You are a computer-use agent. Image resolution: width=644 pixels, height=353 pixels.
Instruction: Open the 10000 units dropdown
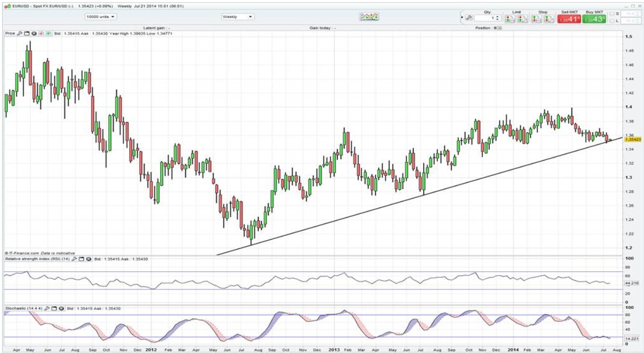[100, 17]
